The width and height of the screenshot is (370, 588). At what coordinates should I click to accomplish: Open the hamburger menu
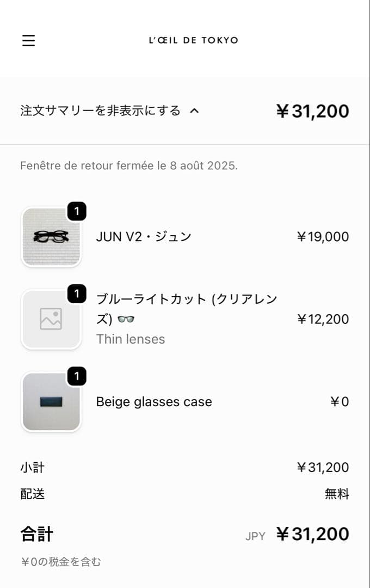(28, 40)
